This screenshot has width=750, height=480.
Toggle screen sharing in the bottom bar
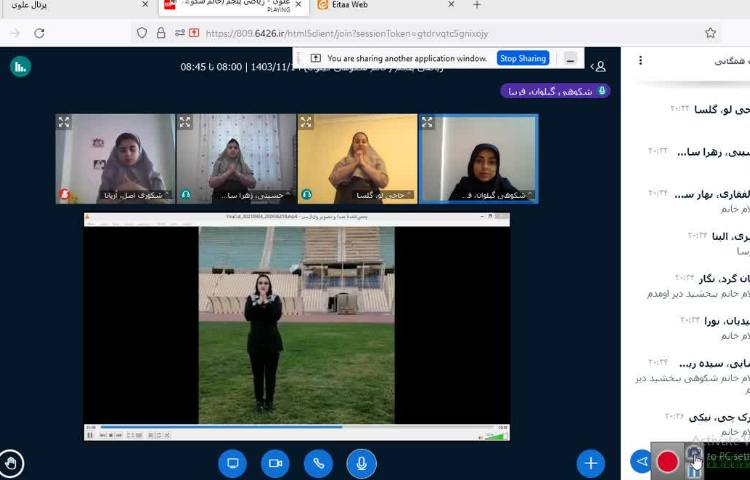pyautogui.click(x=232, y=463)
